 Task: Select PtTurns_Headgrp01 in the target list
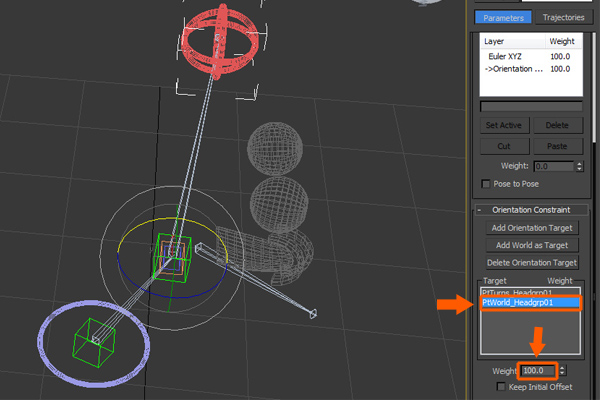pyautogui.click(x=530, y=292)
